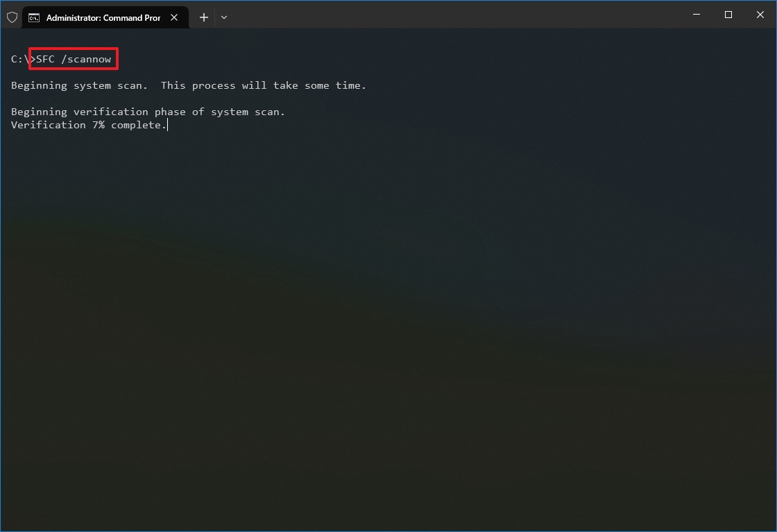This screenshot has width=777, height=532.
Task: Minimize the Windows Terminal window
Action: pyautogui.click(x=696, y=15)
